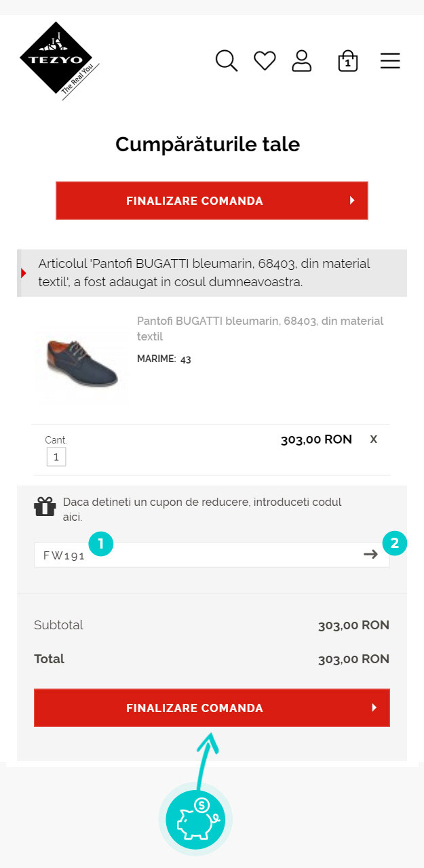Image resolution: width=424 pixels, height=868 pixels.
Task: Click the bottom Finalizare Comanda button
Action: click(212, 708)
